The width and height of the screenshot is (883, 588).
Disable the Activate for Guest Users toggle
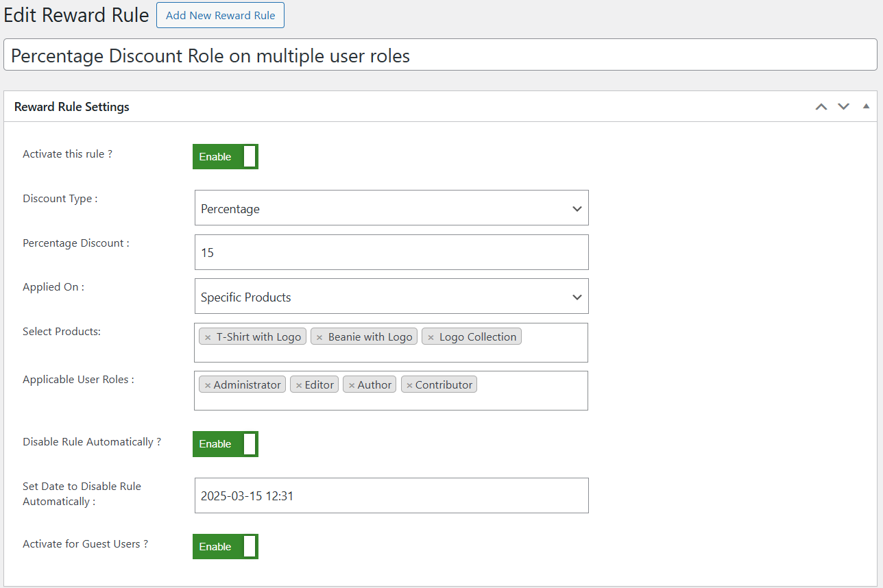[225, 546]
